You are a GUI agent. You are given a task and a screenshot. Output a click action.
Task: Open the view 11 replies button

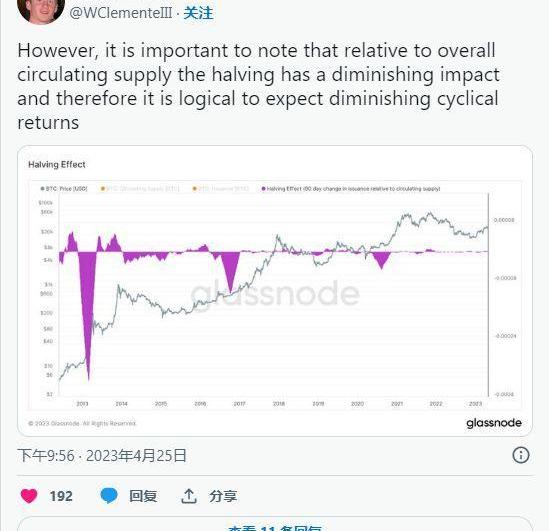pyautogui.click(x=275, y=524)
